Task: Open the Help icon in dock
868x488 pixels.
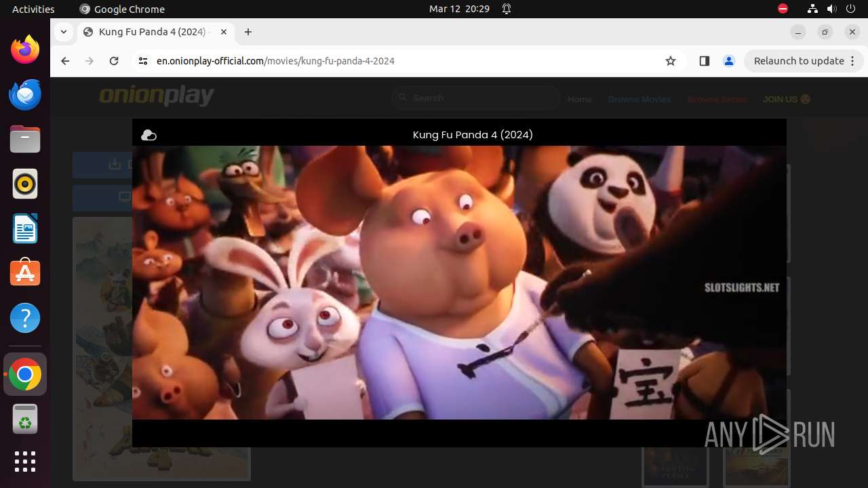Action: tap(25, 318)
